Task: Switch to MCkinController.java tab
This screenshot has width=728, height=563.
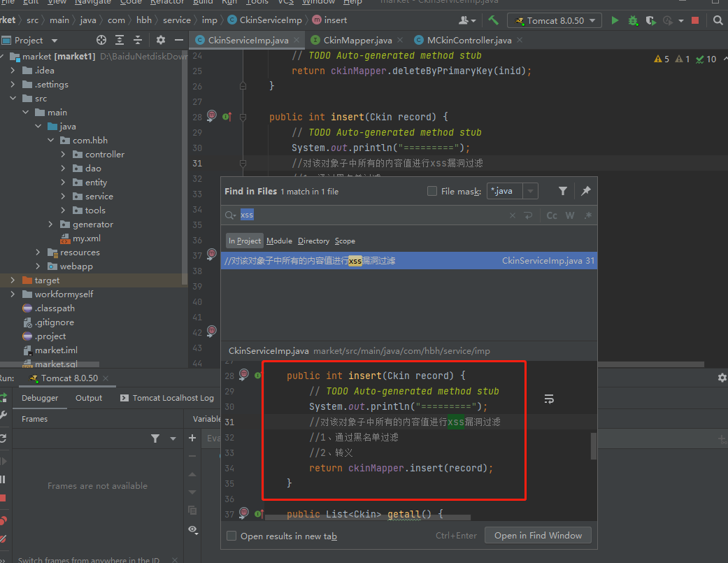Action: [469, 41]
